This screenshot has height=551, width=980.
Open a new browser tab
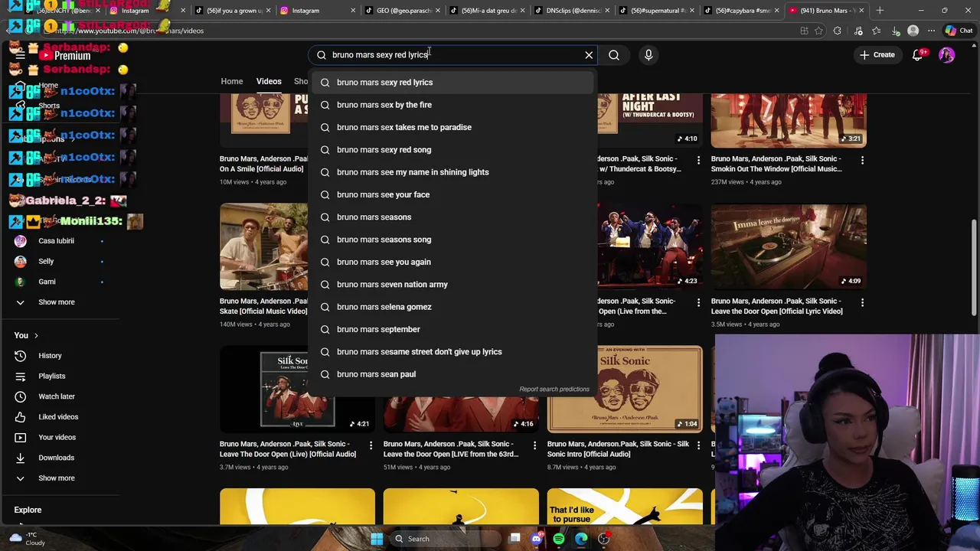pyautogui.click(x=880, y=11)
